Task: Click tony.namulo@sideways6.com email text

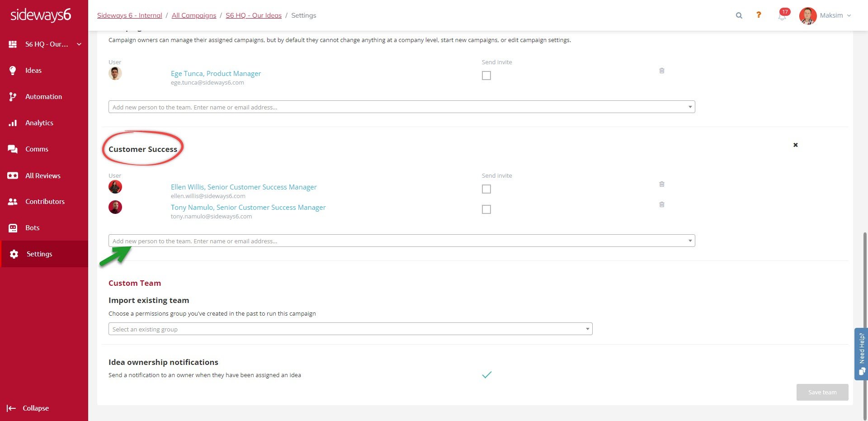Action: click(x=211, y=217)
